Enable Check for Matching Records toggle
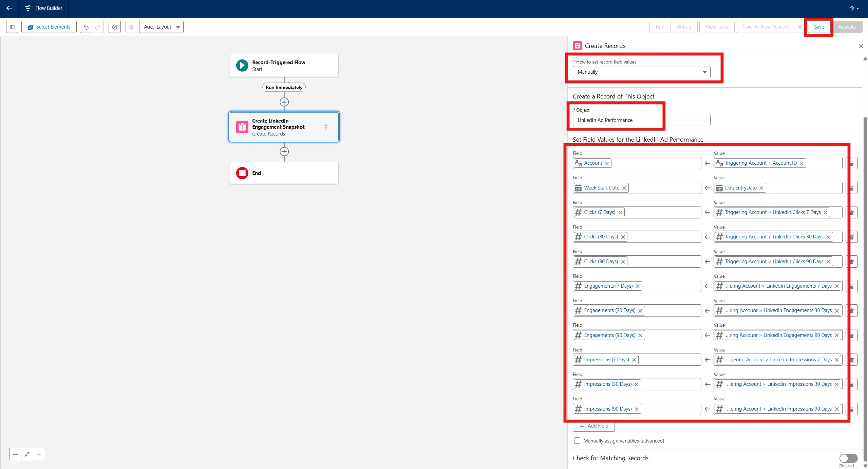 coord(848,458)
